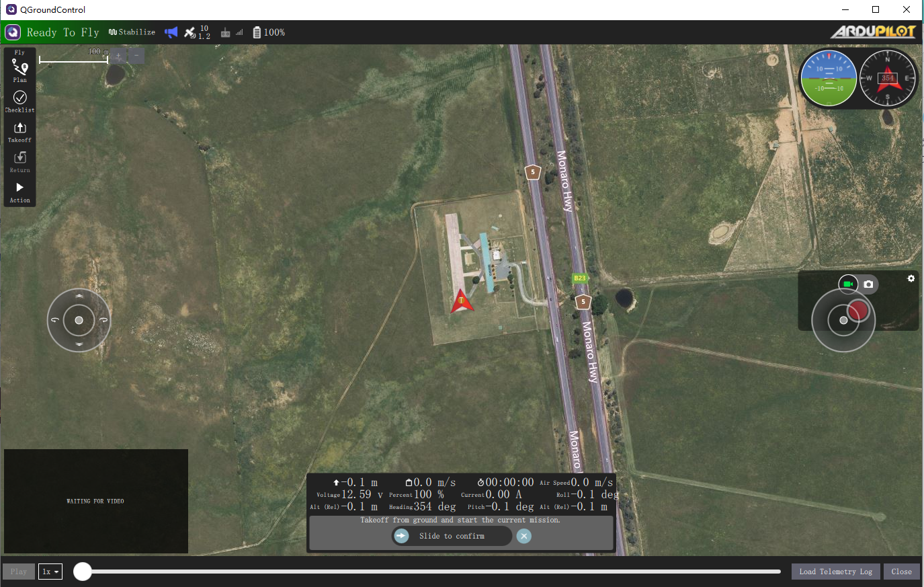The image size is (924, 587).
Task: Open the compass heading indicator
Action: [888, 78]
